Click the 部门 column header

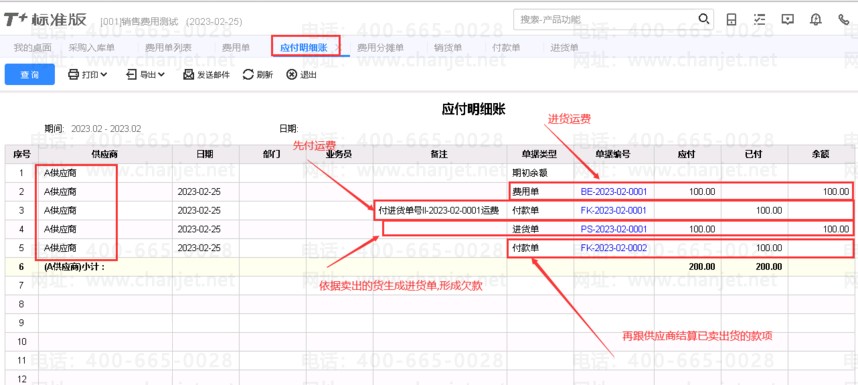[272, 154]
